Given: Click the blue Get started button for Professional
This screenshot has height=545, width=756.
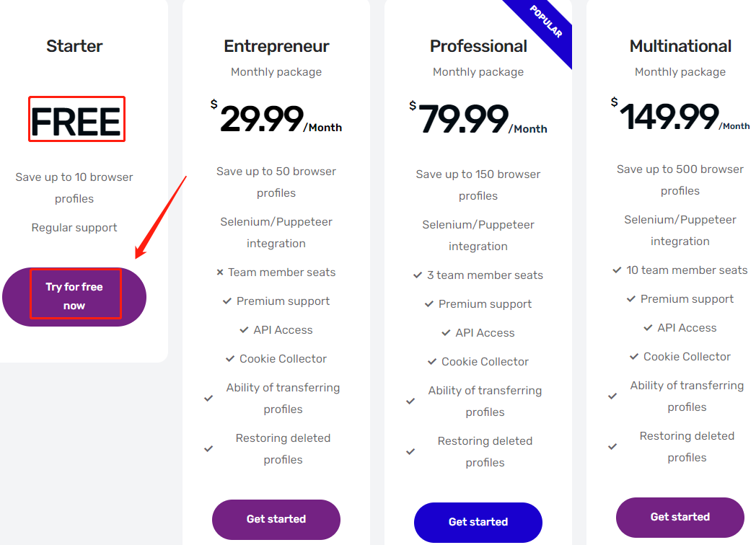Looking at the screenshot, I should click(x=478, y=522).
